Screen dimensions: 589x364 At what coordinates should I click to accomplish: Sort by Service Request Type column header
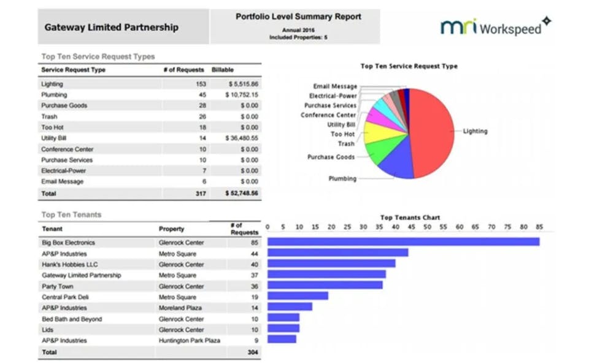(x=73, y=70)
